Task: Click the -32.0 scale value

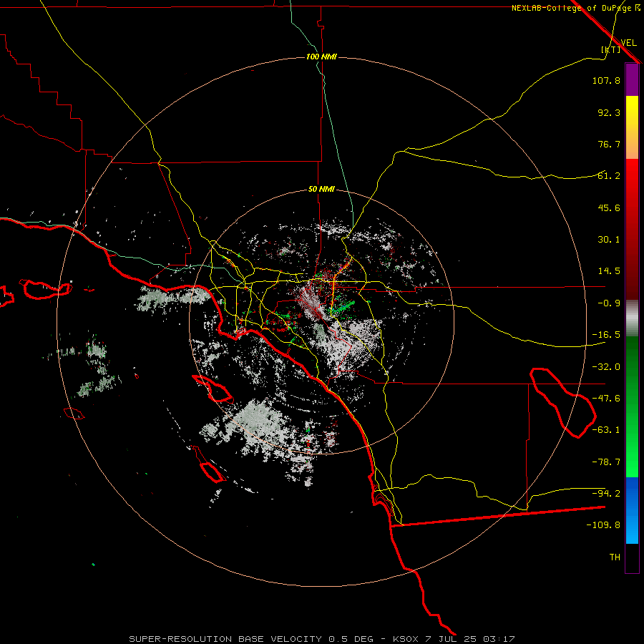Action: pyautogui.click(x=606, y=367)
